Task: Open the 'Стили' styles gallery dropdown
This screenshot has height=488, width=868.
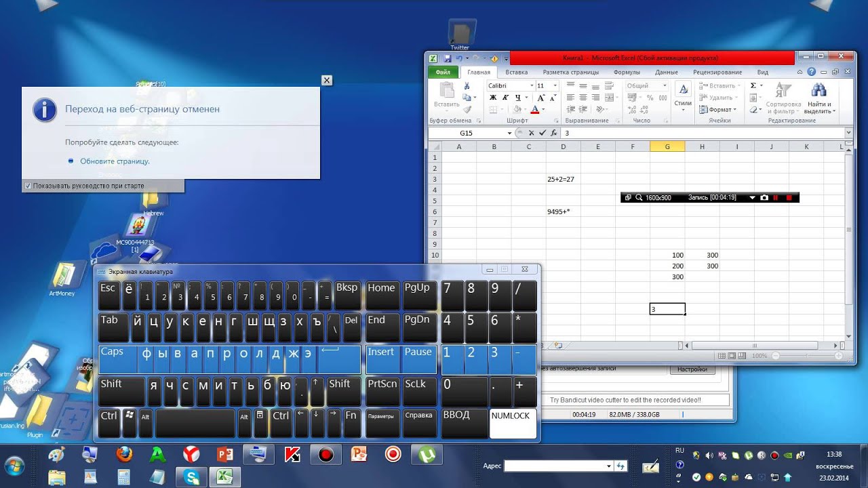Action: click(683, 99)
